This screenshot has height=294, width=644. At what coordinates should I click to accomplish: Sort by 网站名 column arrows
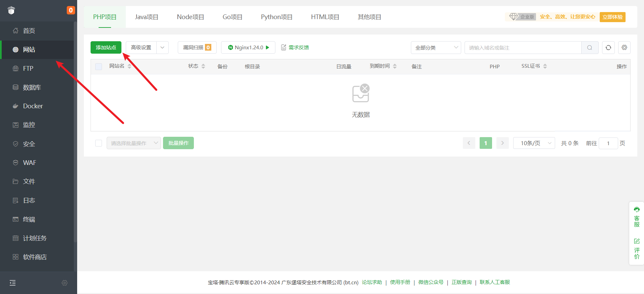point(129,66)
